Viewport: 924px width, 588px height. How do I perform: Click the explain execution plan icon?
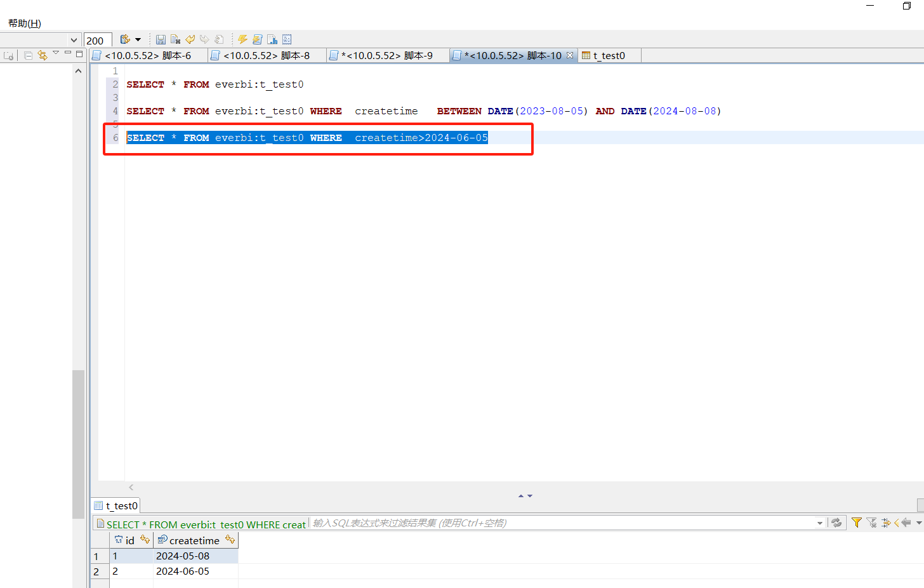tap(272, 39)
